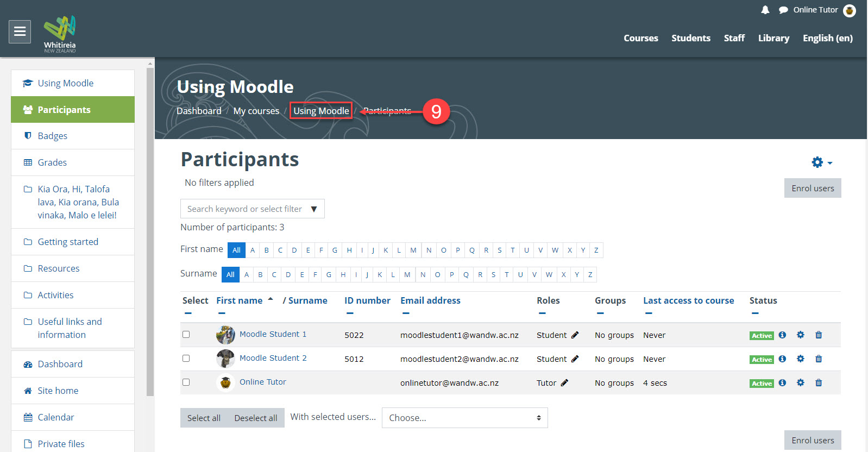
Task: Click the Whitireia logo
Action: [60, 34]
